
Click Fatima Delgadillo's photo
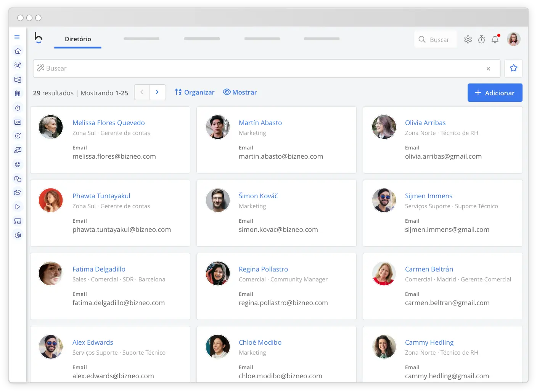click(51, 273)
